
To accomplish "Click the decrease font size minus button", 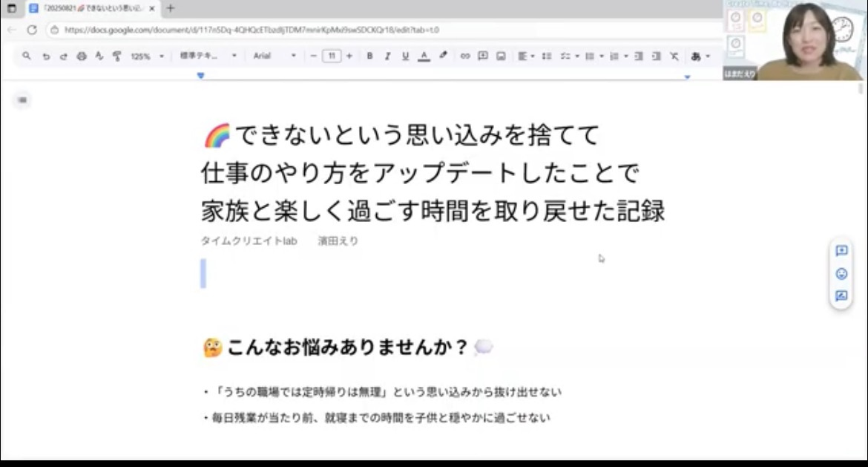I will coord(314,56).
